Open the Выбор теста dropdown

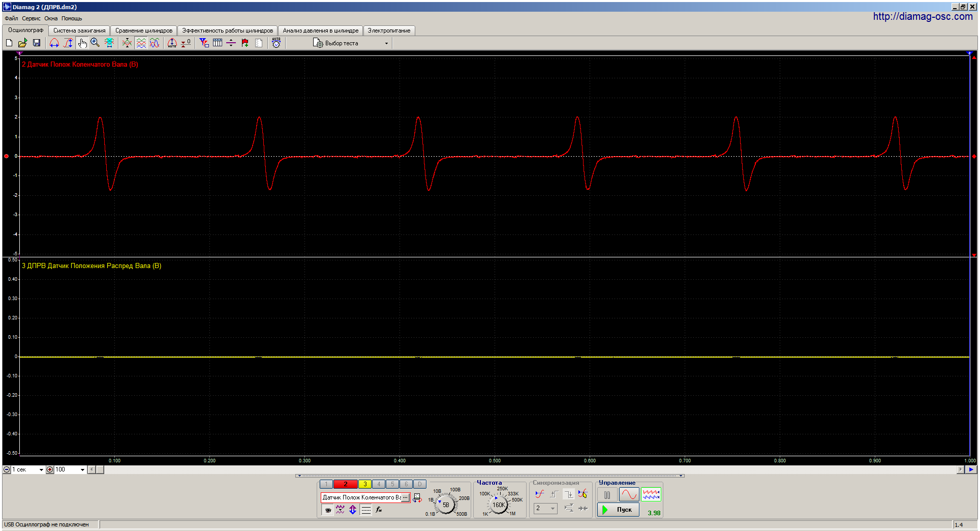351,43
